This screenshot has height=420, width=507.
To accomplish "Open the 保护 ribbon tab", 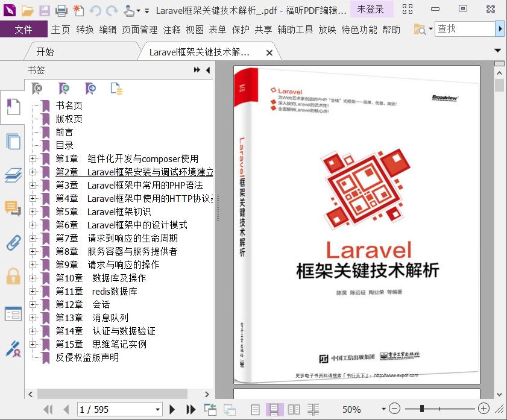I will 241,30.
